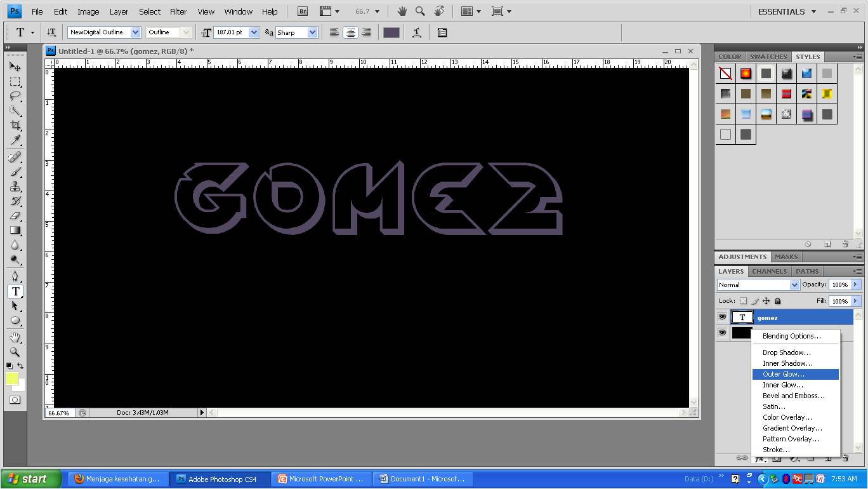868x489 pixels.
Task: Open the font family dropdown
Action: pyautogui.click(x=135, y=32)
